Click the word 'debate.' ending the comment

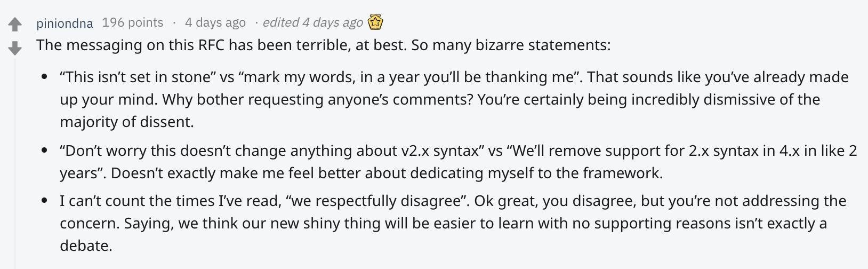tap(86, 246)
